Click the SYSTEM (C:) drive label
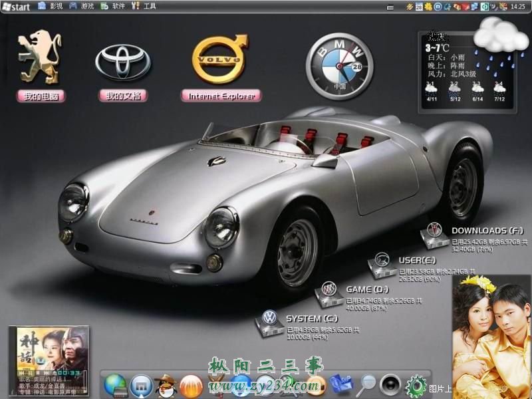532x399 pixels. 312,319
